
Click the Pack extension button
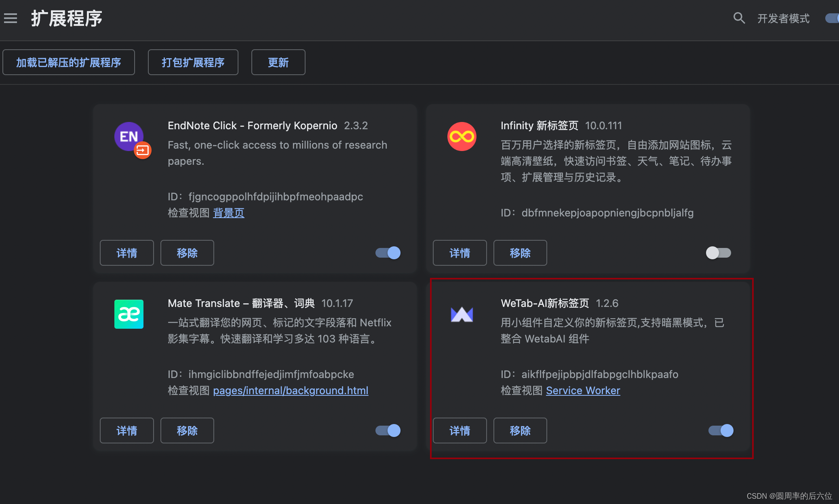[193, 62]
